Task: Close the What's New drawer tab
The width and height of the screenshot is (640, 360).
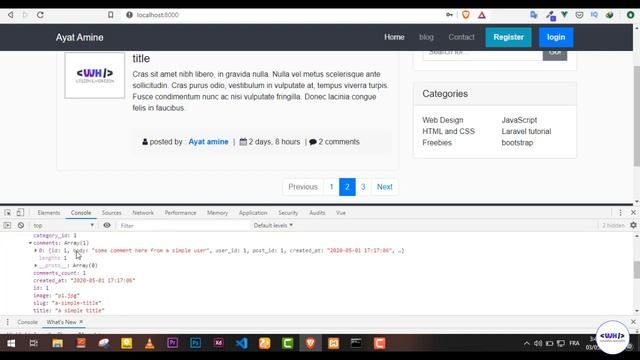Action: point(81,322)
